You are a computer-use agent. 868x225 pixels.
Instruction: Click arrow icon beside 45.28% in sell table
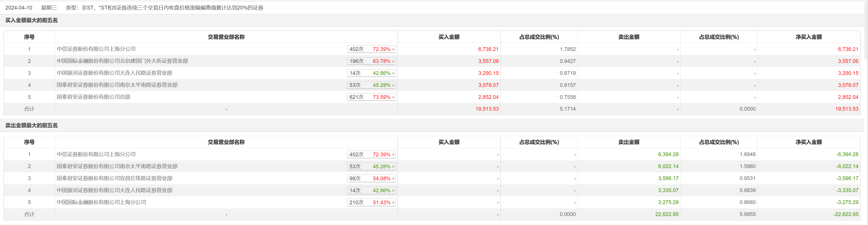click(393, 167)
